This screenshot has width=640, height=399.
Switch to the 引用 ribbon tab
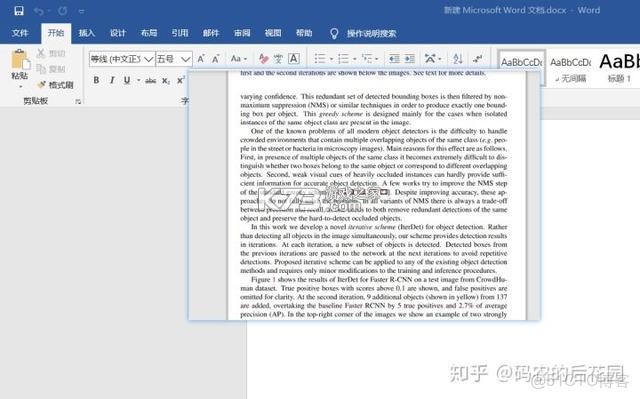[x=180, y=33]
